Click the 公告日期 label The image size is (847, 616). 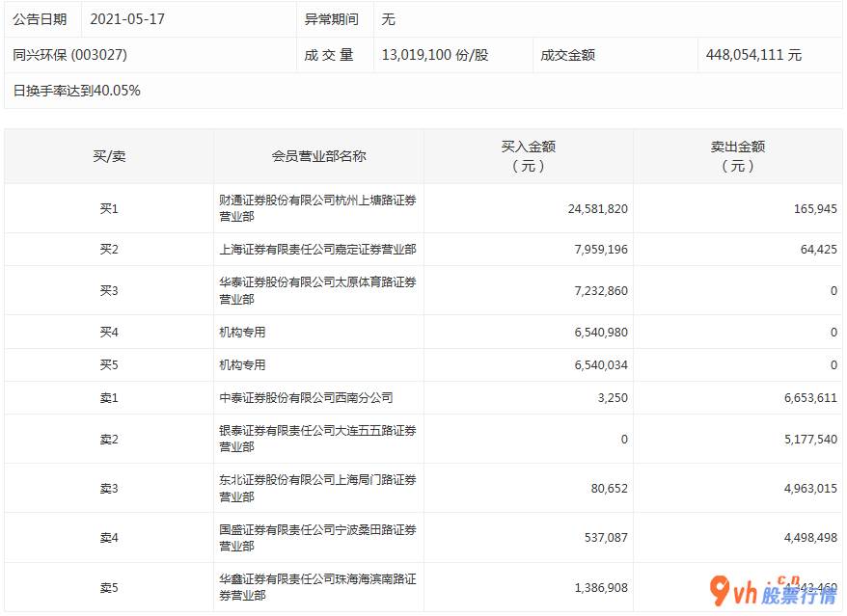click(40, 19)
